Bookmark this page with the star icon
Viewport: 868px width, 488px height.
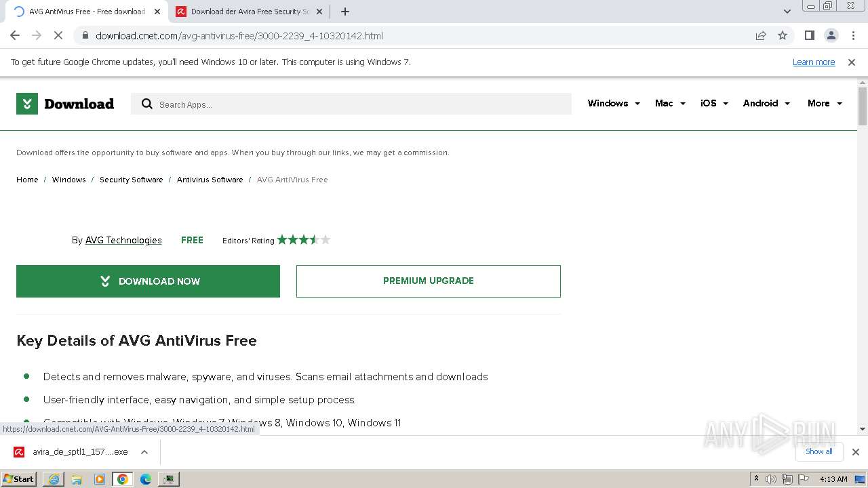pyautogui.click(x=783, y=35)
